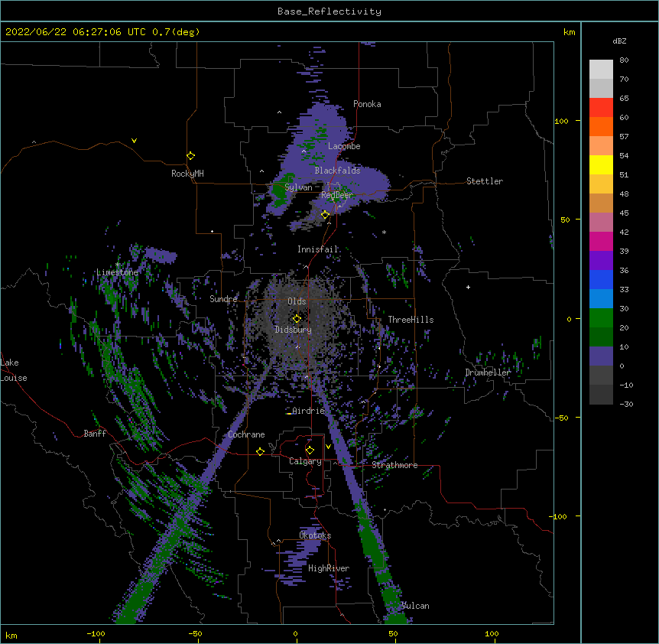This screenshot has height=644, width=659.
Task: Click the yellow V marker east of Calgary
Action: pos(328,447)
